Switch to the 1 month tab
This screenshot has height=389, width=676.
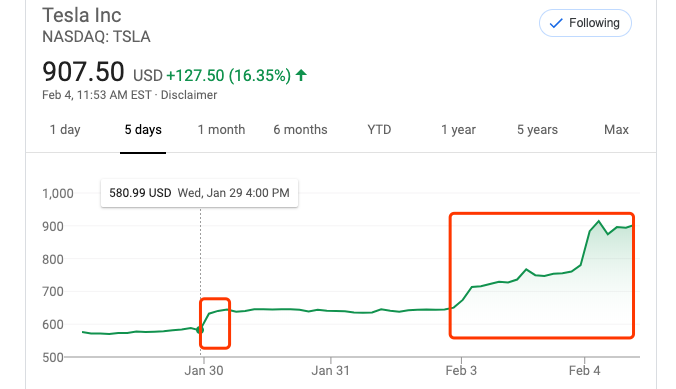221,130
